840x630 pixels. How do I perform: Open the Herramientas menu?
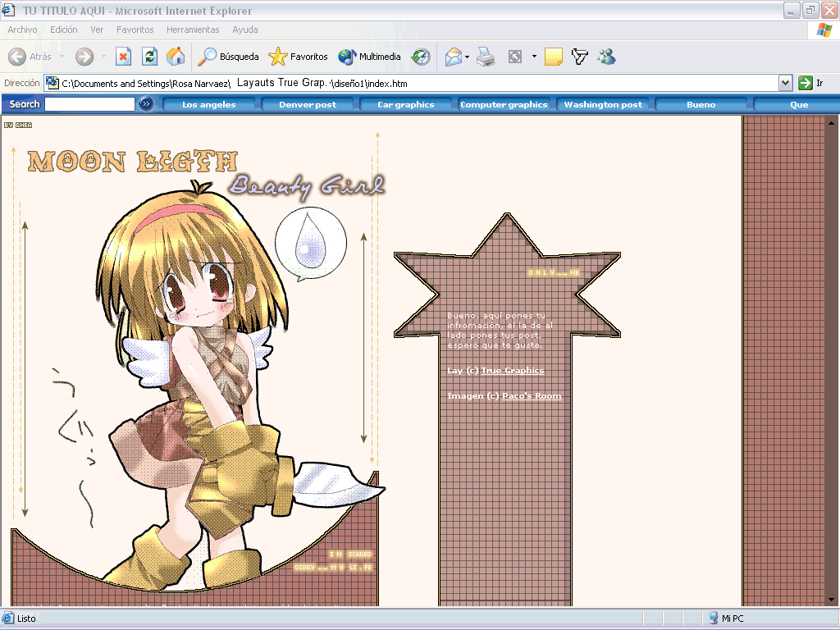(193, 30)
